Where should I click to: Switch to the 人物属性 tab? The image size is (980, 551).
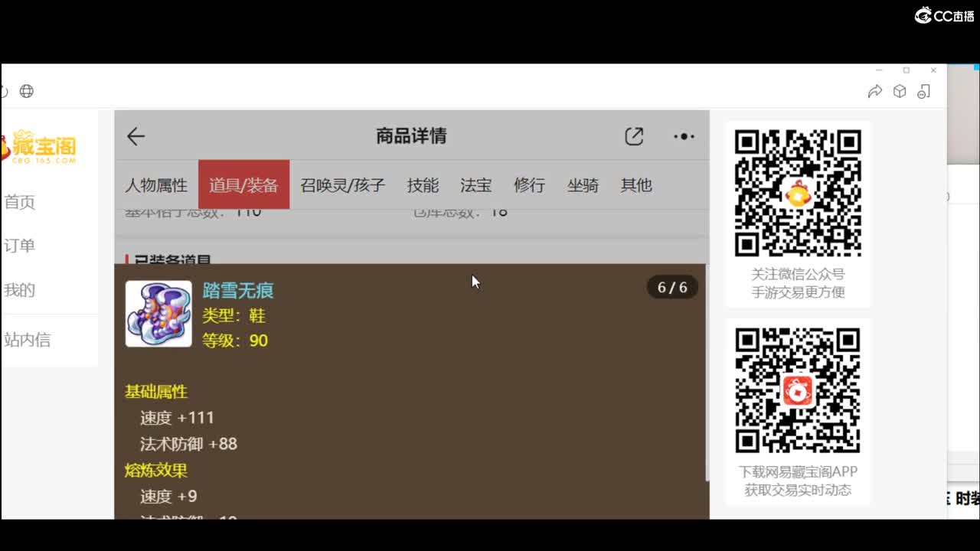coord(156,184)
